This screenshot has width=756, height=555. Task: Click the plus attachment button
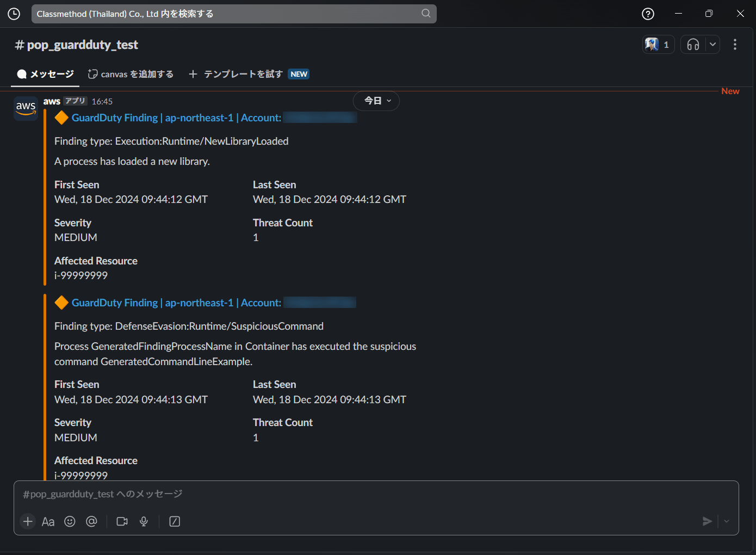(x=28, y=521)
